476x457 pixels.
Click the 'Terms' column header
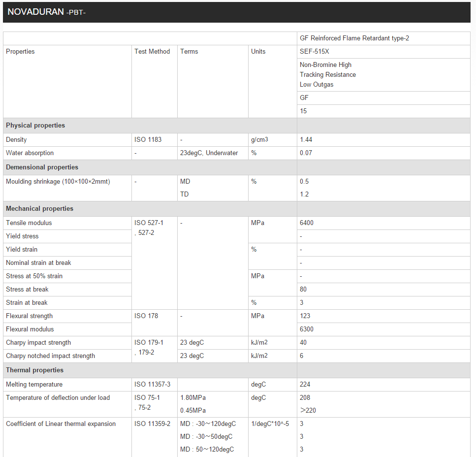click(189, 51)
